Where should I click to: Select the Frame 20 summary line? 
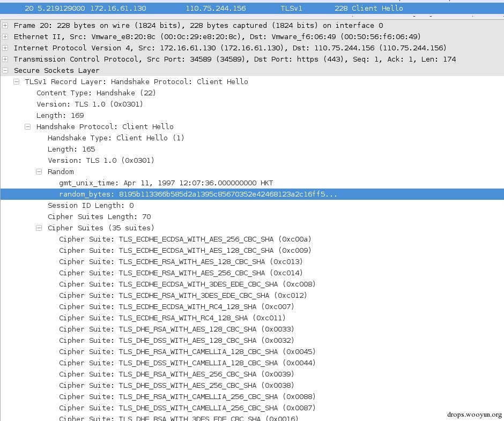(198, 25)
